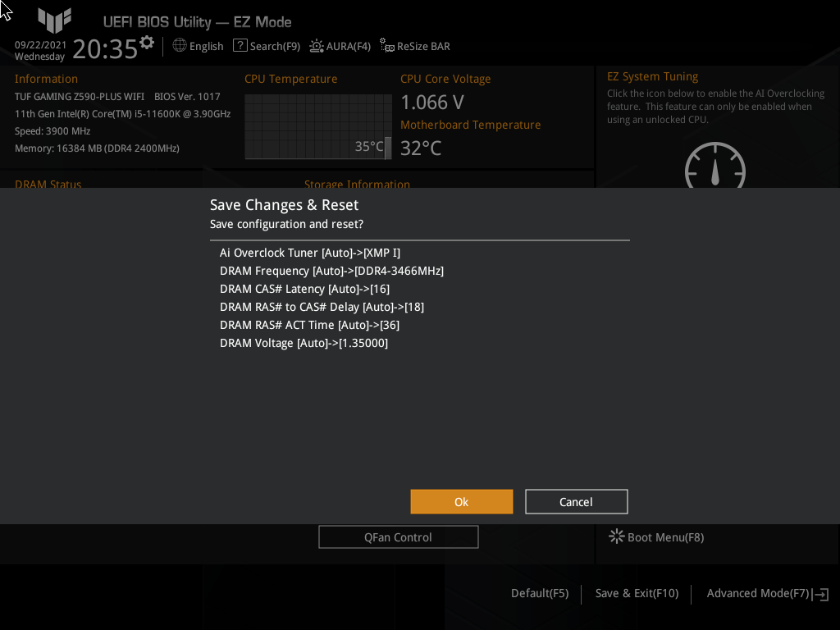Click the UEFI BIOS Utility — EZ Mode title
840x630 pixels.
(197, 22)
